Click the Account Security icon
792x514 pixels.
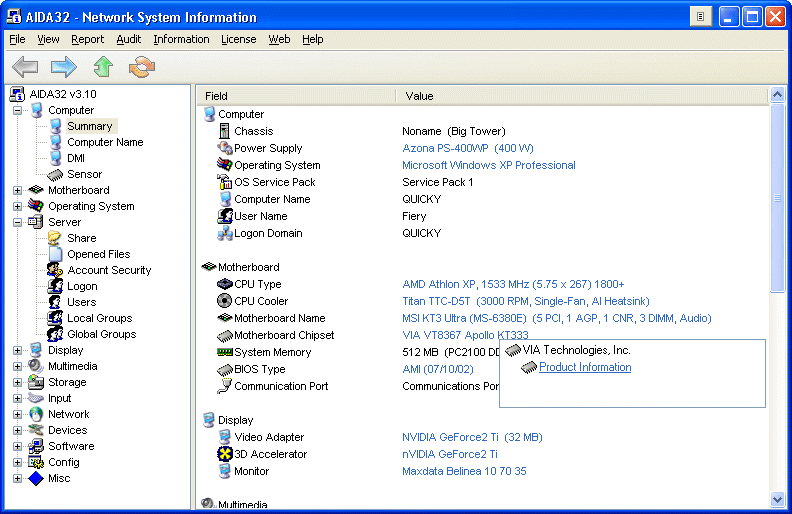55,270
